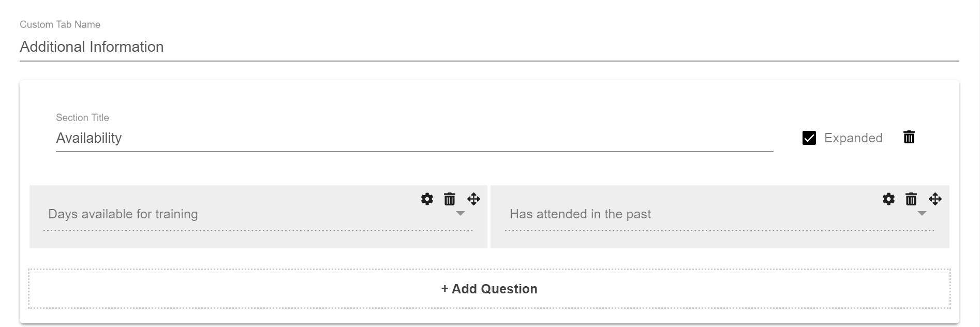Click the Custom Tab Name label
The width and height of the screenshot is (980, 327).
60,24
